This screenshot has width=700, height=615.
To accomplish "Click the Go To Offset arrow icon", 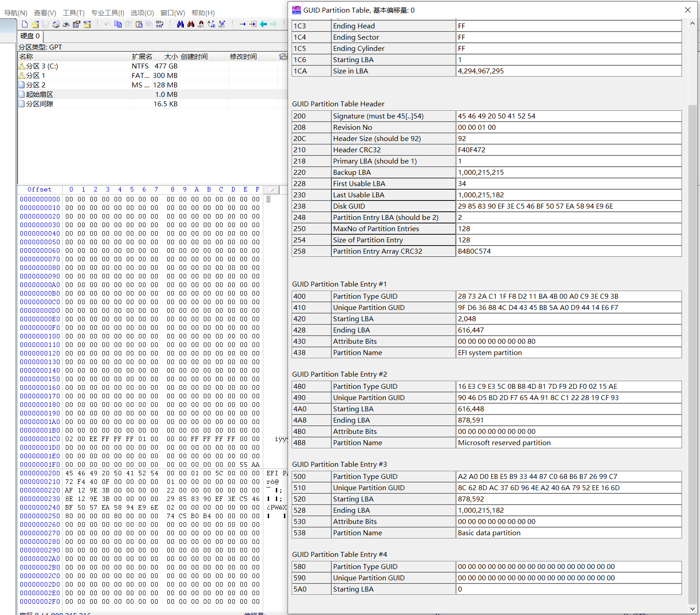I will click(x=242, y=24).
